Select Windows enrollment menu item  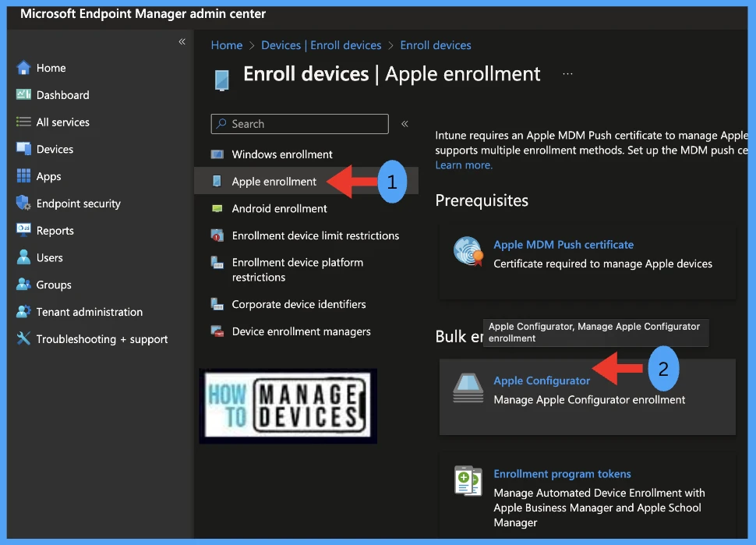282,154
